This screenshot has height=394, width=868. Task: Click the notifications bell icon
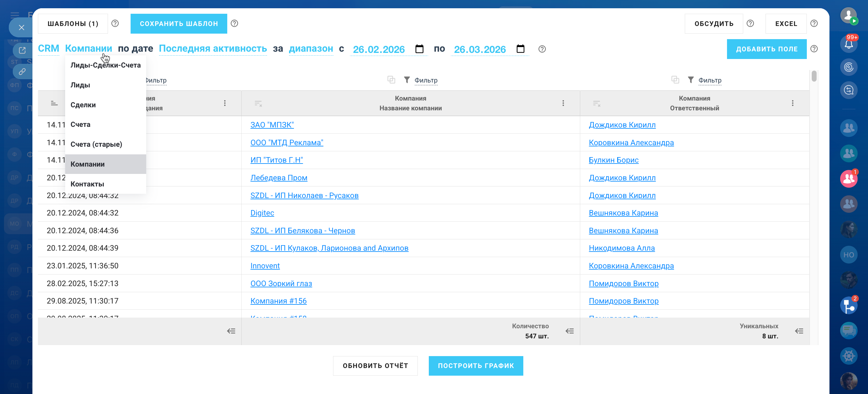848,44
